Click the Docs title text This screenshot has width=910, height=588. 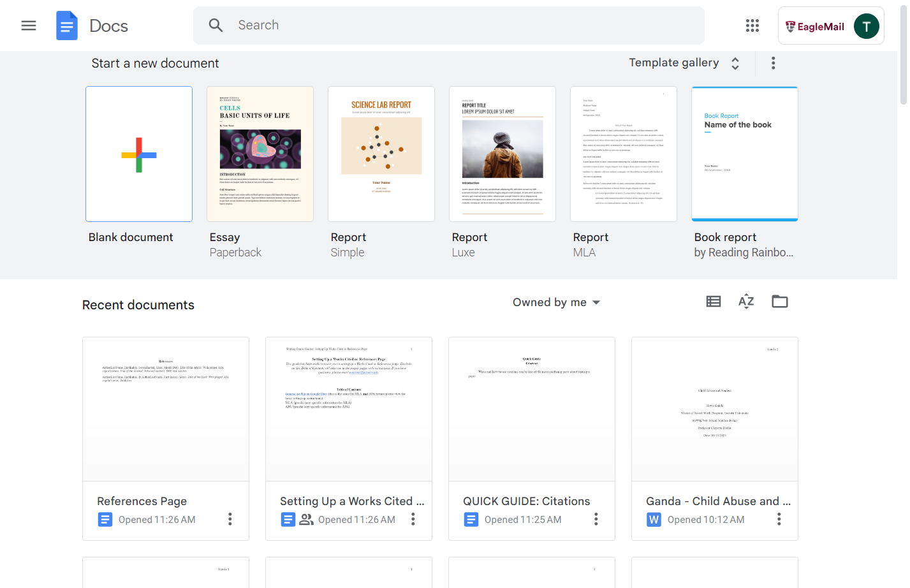109,26
